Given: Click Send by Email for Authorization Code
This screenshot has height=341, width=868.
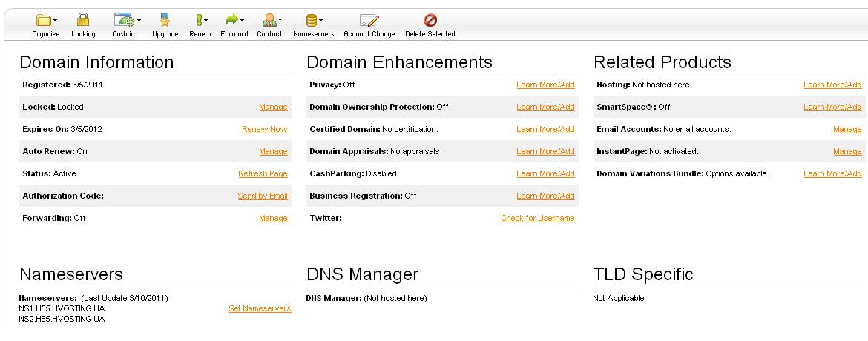Looking at the screenshot, I should [262, 196].
